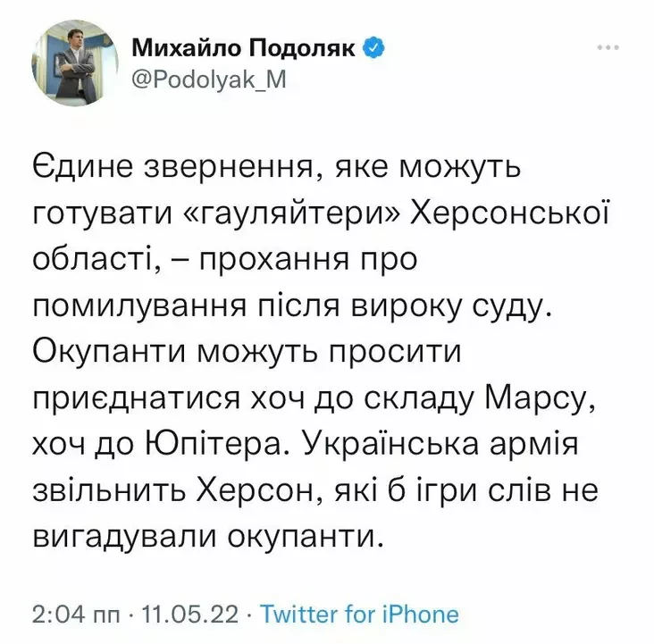Click the word "Марсу" in the tweet

(540, 397)
